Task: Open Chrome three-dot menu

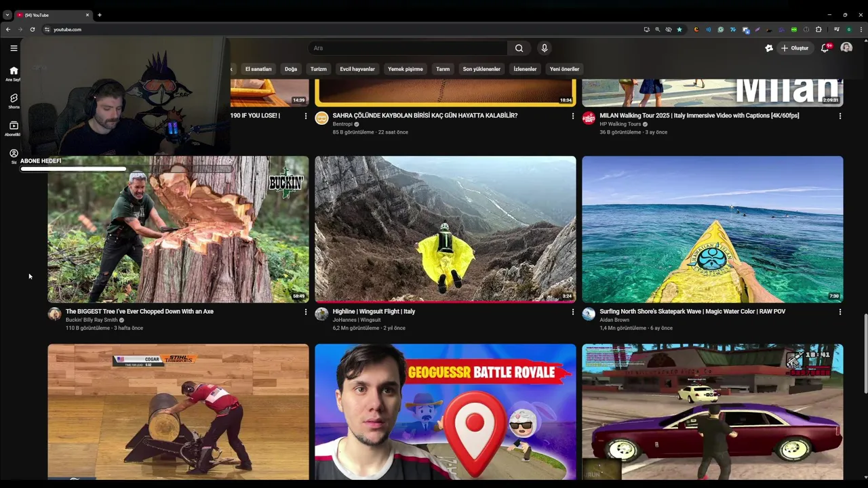Action: [861, 29]
